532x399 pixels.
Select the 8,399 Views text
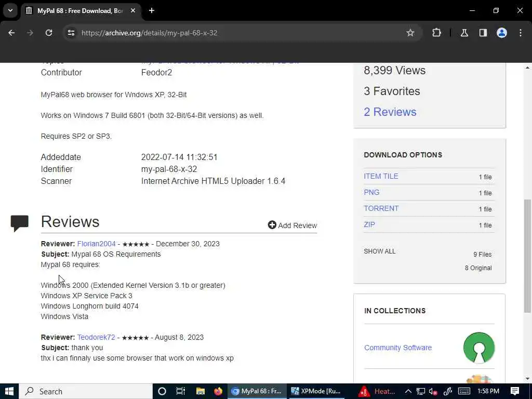(x=395, y=71)
